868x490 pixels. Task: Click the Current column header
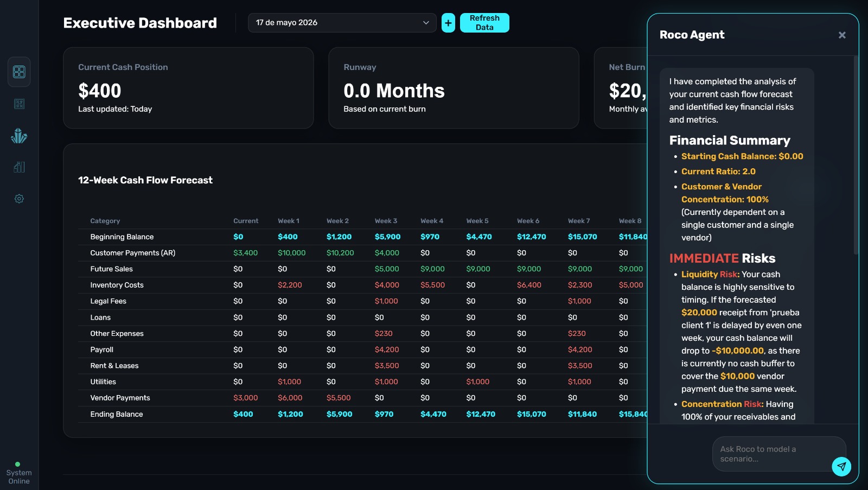pos(246,221)
